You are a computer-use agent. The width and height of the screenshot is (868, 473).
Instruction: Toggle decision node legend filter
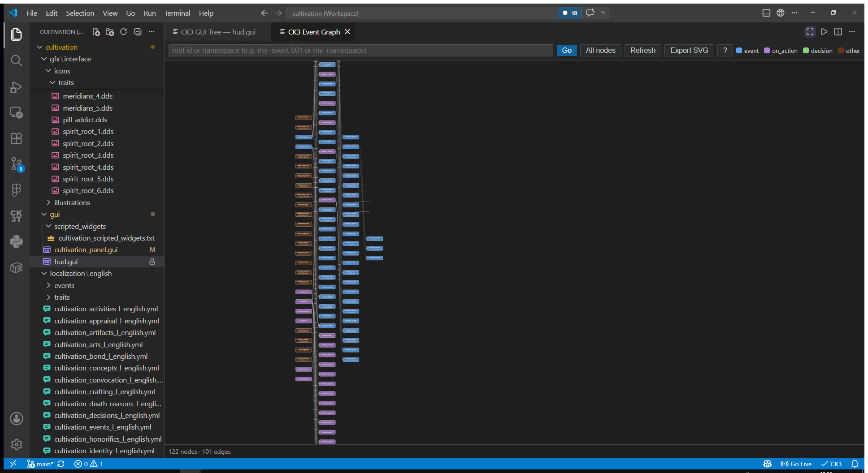coord(817,51)
